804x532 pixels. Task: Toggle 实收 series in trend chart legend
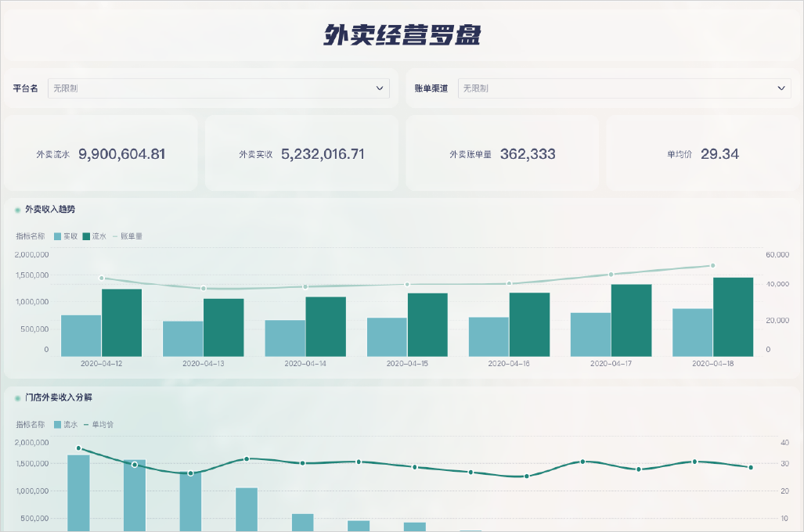pos(66,235)
